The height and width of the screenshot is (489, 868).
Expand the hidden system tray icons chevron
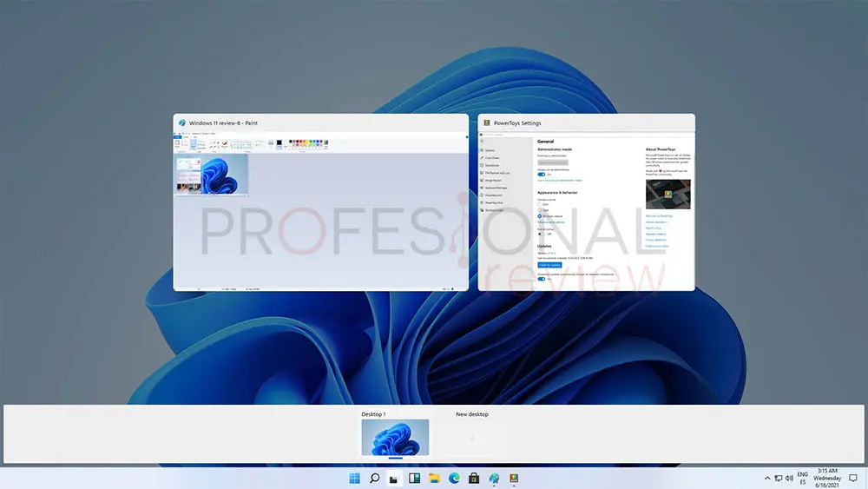pos(767,478)
